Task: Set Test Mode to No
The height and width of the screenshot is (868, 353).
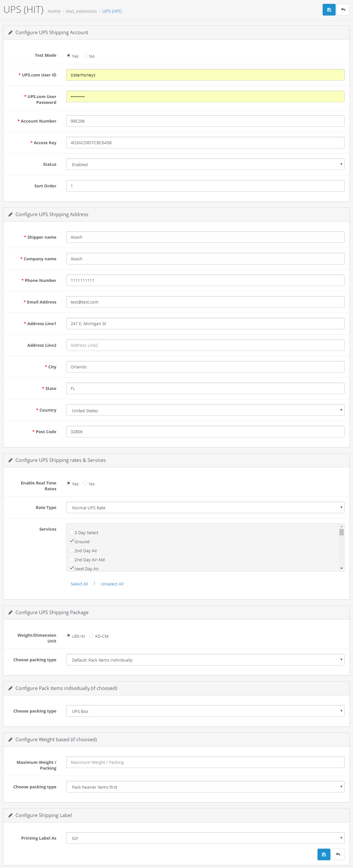Action: click(x=85, y=55)
